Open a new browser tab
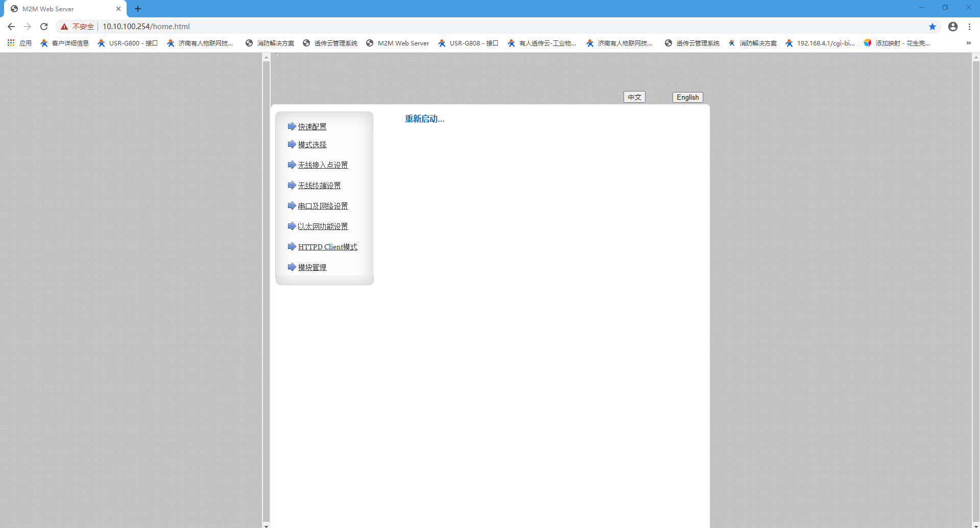 pos(138,9)
